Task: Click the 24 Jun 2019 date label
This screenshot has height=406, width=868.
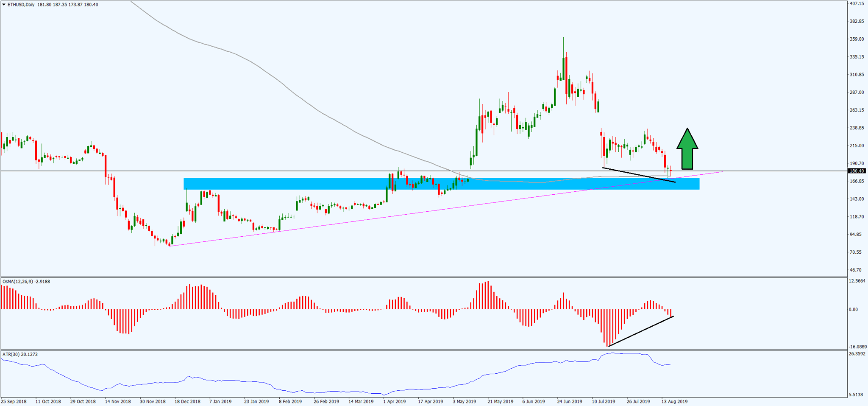Action: [x=570, y=401]
